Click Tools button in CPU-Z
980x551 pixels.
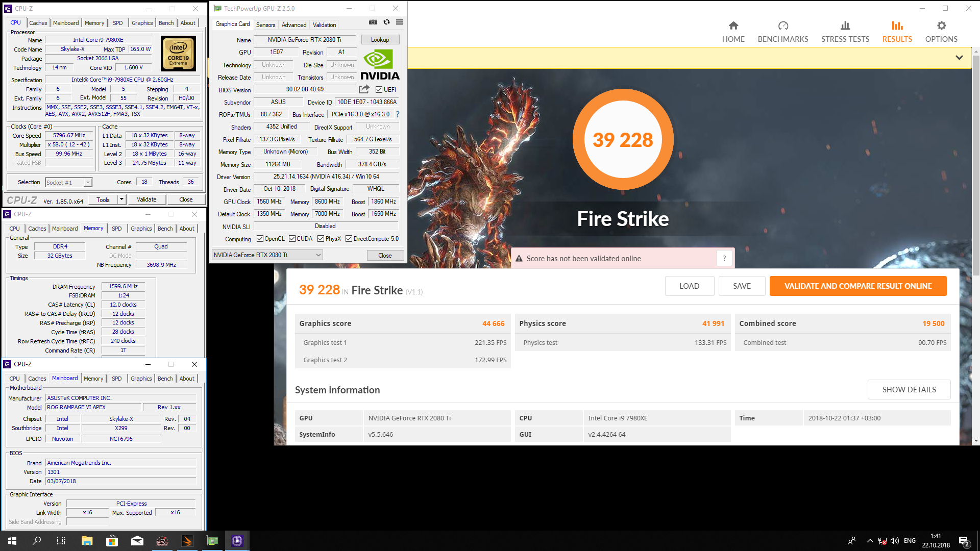103,199
